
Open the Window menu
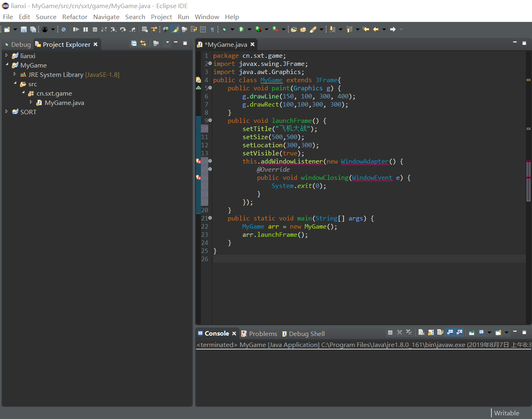[x=207, y=17]
